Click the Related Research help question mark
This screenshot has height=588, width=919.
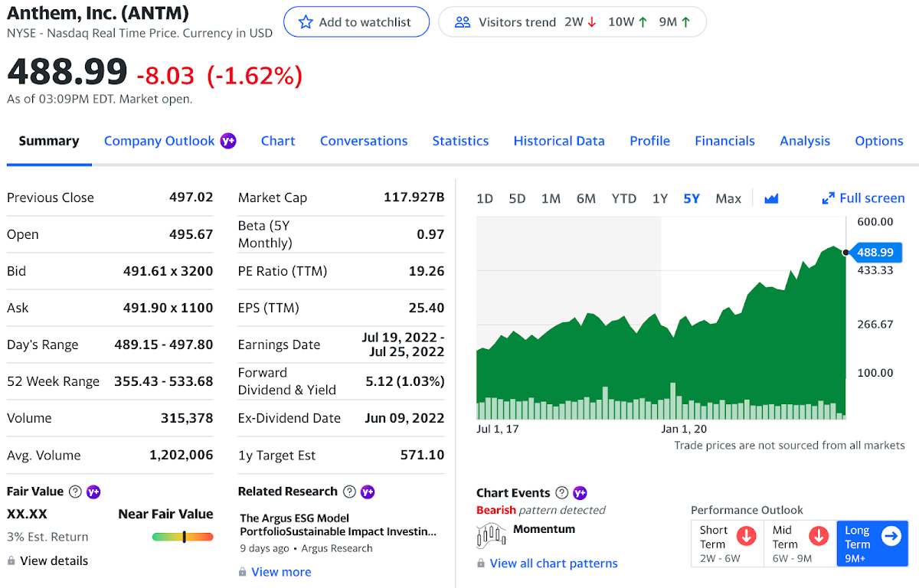tap(349, 492)
